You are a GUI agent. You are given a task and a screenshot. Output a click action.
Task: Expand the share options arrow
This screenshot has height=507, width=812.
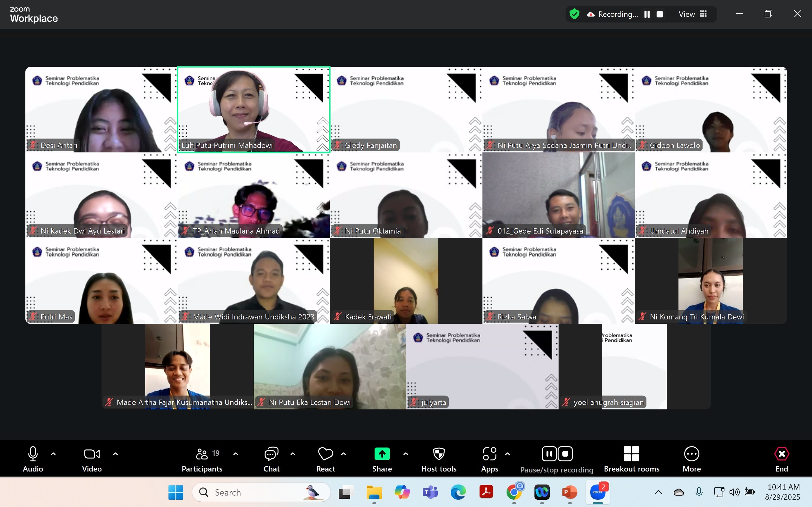pos(406,454)
